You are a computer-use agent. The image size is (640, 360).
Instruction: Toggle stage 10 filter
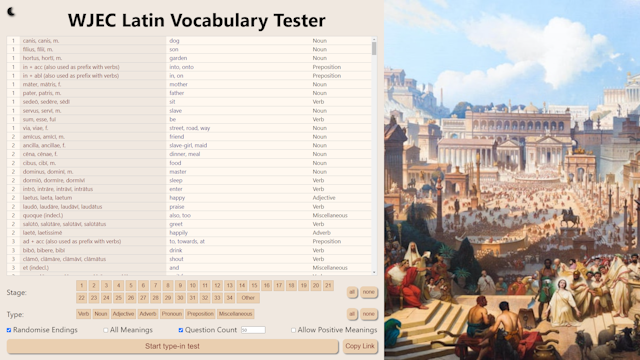(192, 286)
